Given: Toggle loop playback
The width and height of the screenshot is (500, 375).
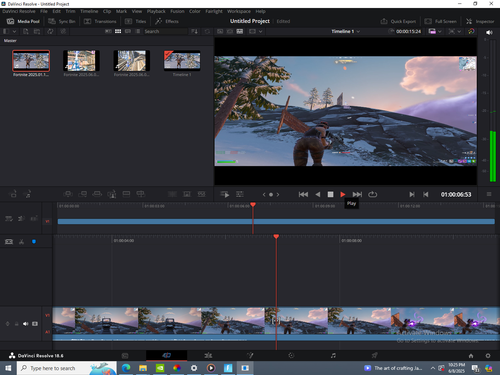Looking at the screenshot, I should tap(372, 194).
